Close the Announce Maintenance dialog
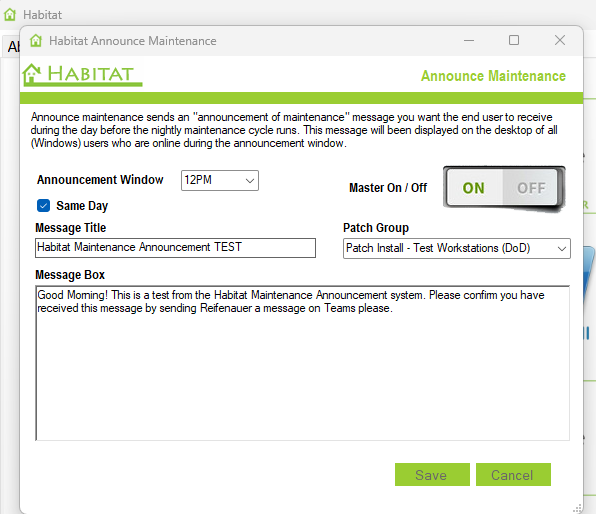 pos(560,40)
